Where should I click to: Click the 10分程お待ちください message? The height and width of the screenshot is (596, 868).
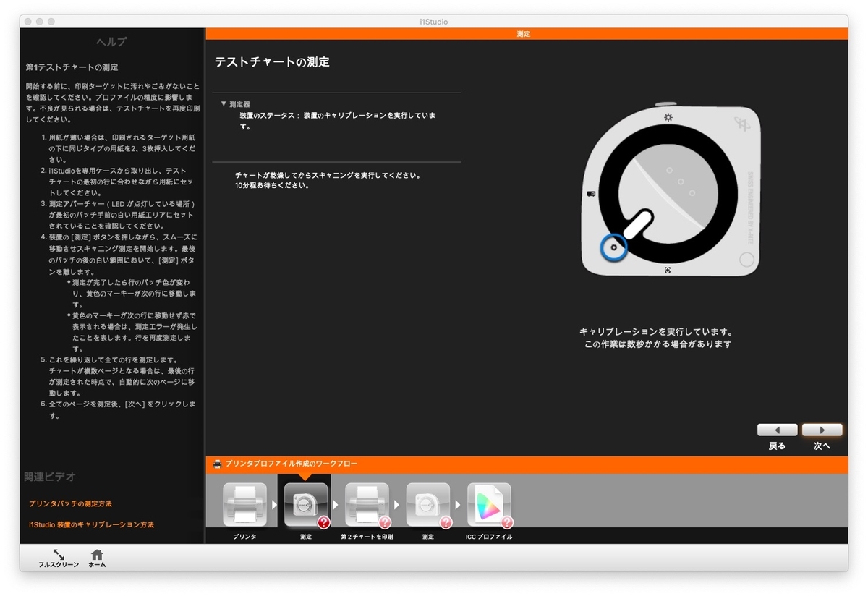273,185
